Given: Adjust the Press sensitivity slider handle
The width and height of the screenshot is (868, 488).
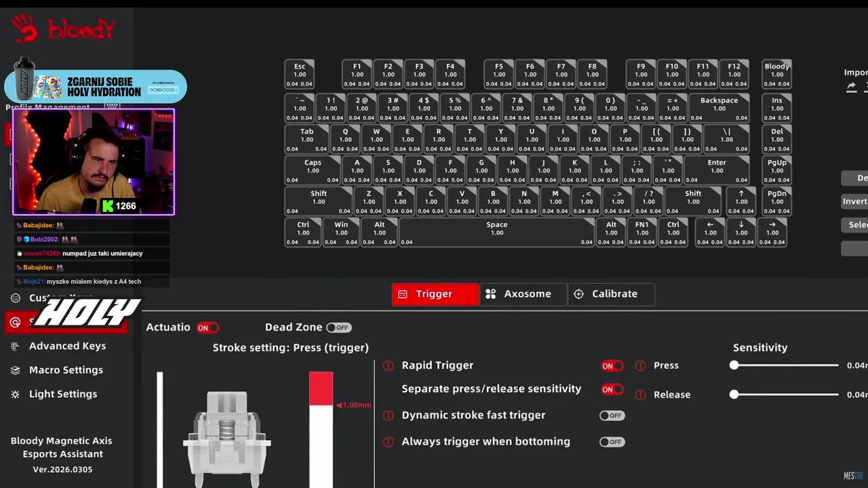Looking at the screenshot, I should (x=734, y=365).
